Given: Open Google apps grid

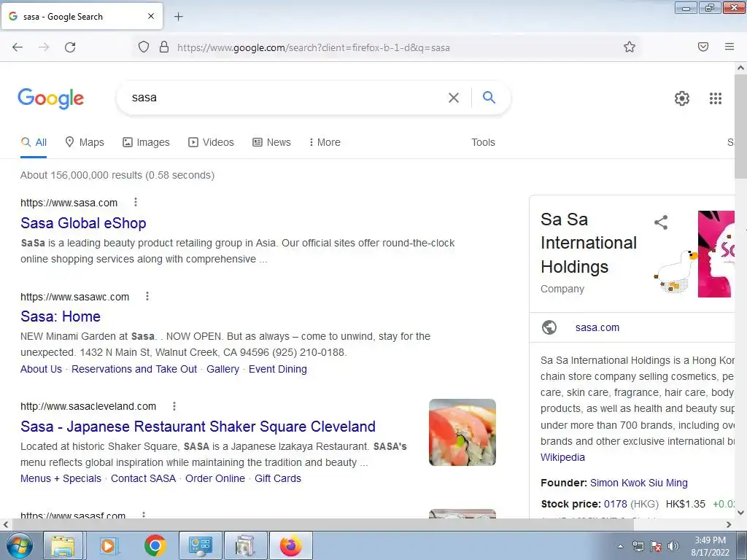Looking at the screenshot, I should point(716,98).
